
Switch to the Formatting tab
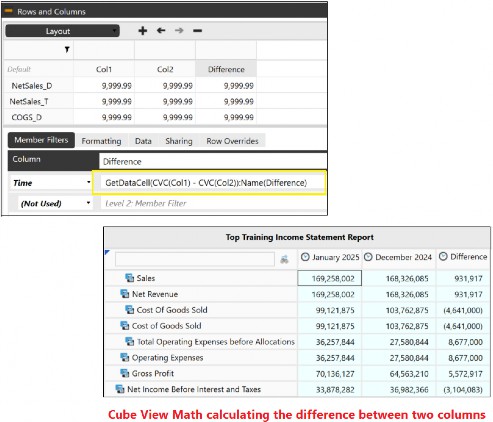pos(101,141)
